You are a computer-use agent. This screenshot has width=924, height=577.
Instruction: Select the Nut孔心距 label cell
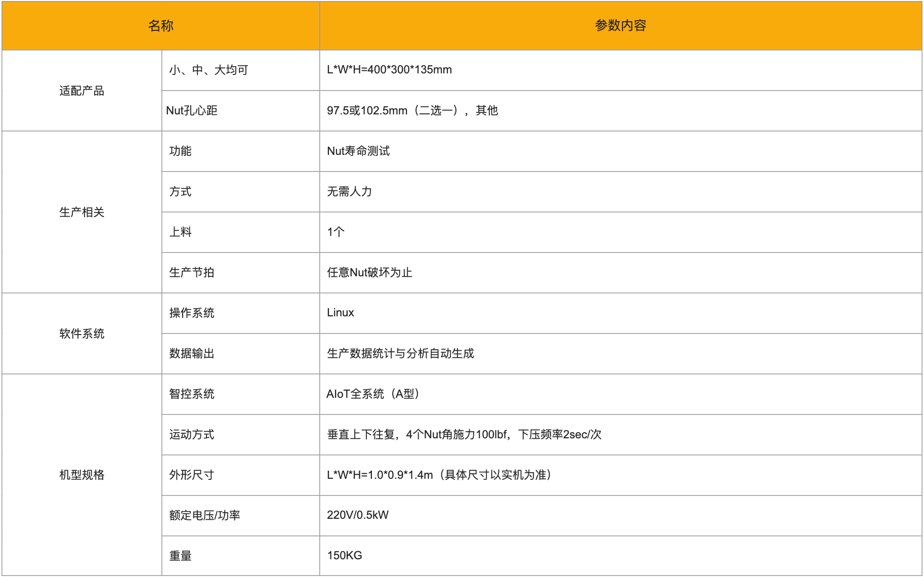tap(192, 110)
